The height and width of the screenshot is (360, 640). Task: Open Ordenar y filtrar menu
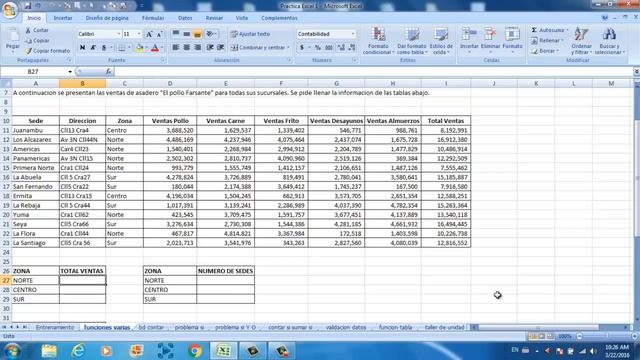point(581,41)
